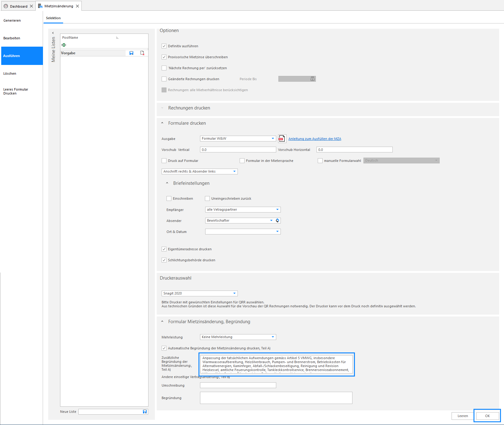This screenshot has width=504, height=425.
Task: Open the Snagit 2020 printer dropdown
Action: (x=199, y=293)
